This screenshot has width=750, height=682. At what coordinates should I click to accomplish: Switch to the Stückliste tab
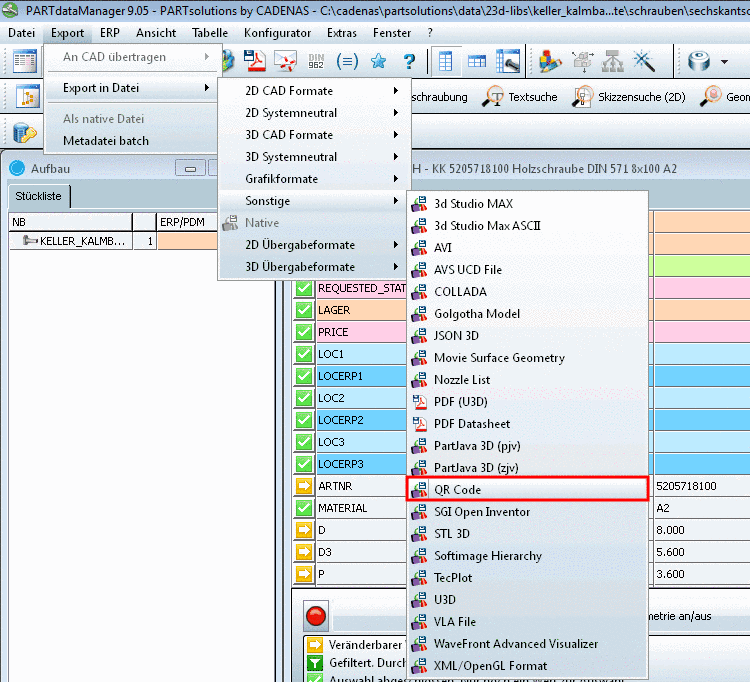click(38, 196)
